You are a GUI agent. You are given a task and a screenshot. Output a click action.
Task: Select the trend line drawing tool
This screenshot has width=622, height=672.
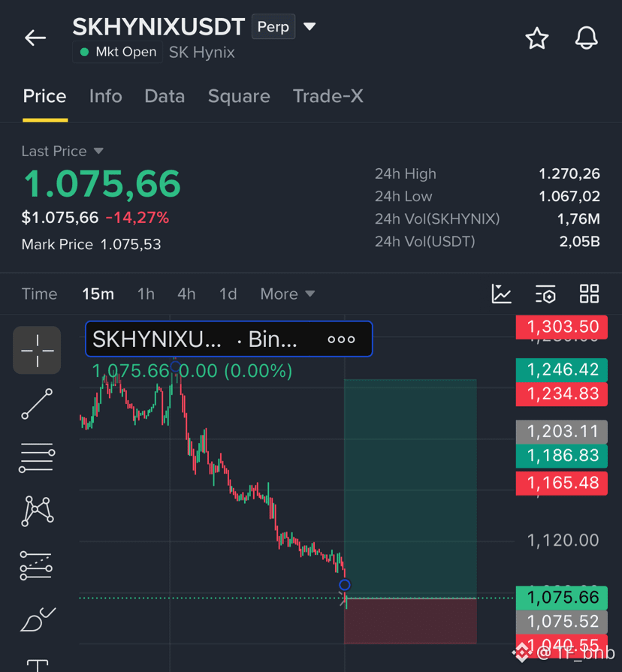[x=37, y=404]
